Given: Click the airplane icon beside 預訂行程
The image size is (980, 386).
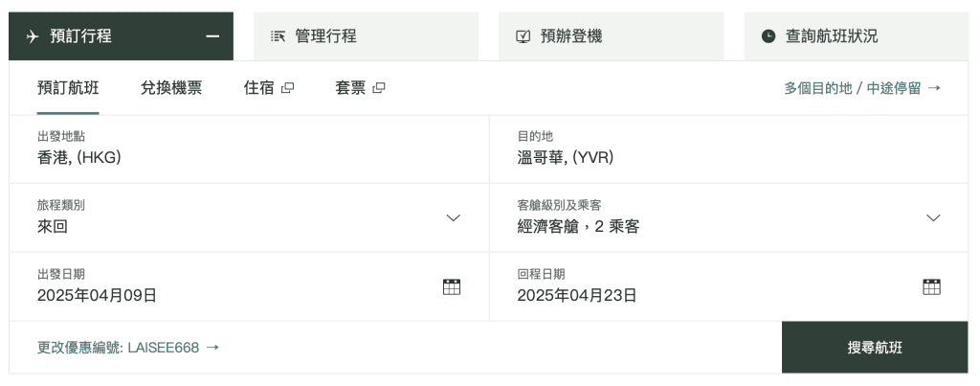Looking at the screenshot, I should pyautogui.click(x=32, y=36).
